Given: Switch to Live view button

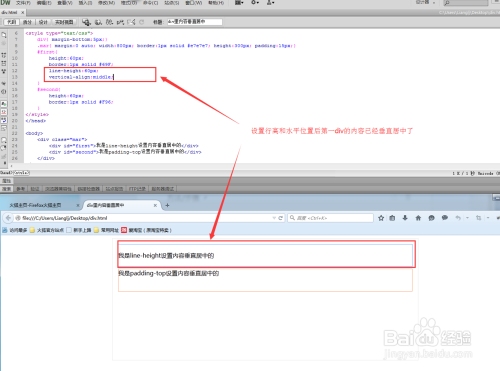Looking at the screenshot, I should (64, 22).
